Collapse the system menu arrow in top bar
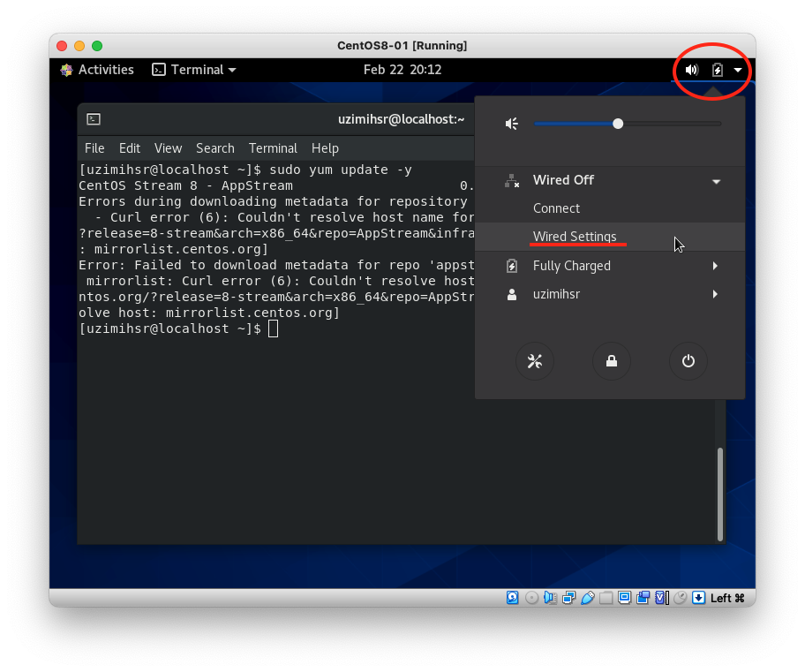 [738, 70]
